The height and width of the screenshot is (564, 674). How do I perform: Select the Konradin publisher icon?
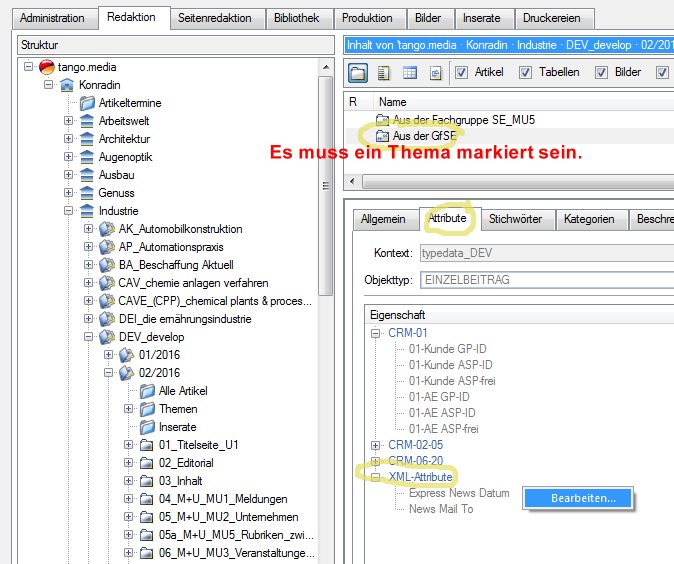(x=67, y=85)
